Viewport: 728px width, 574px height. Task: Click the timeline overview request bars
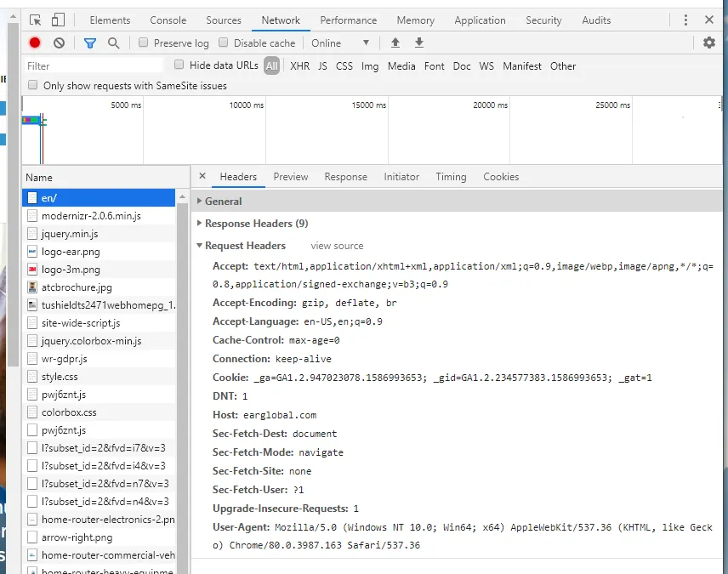(x=33, y=121)
